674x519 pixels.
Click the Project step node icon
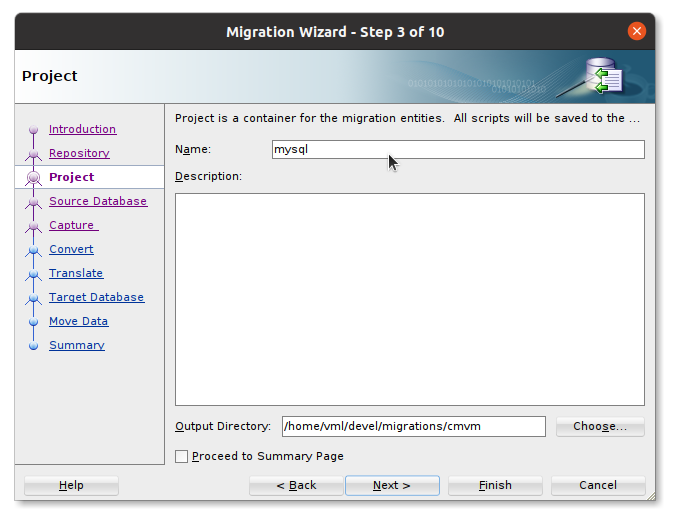[x=34, y=178]
